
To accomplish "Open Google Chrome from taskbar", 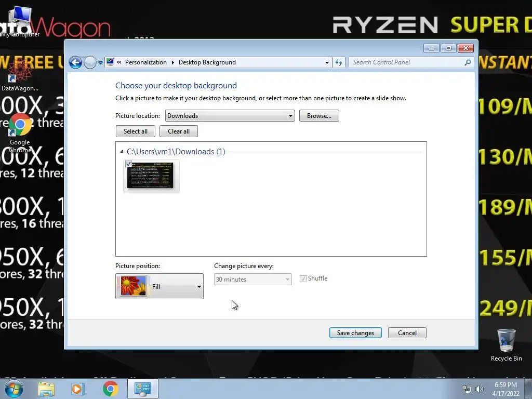I will pos(110,389).
